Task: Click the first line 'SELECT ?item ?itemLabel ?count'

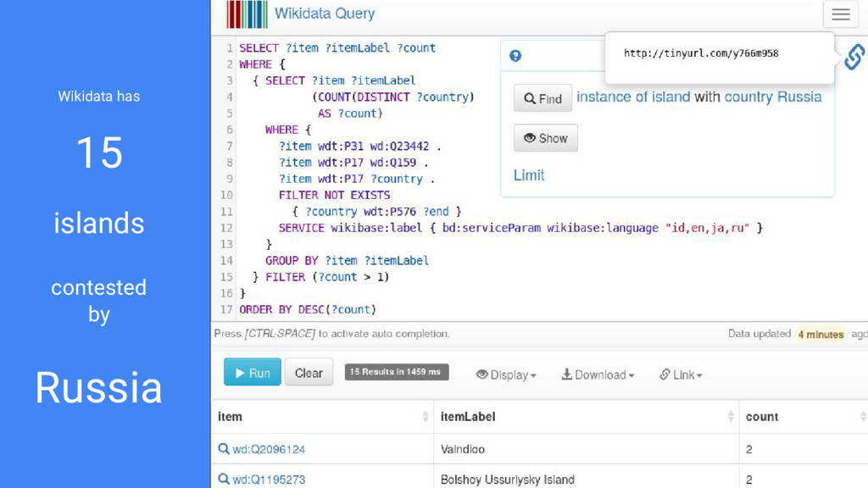Action: [x=337, y=47]
